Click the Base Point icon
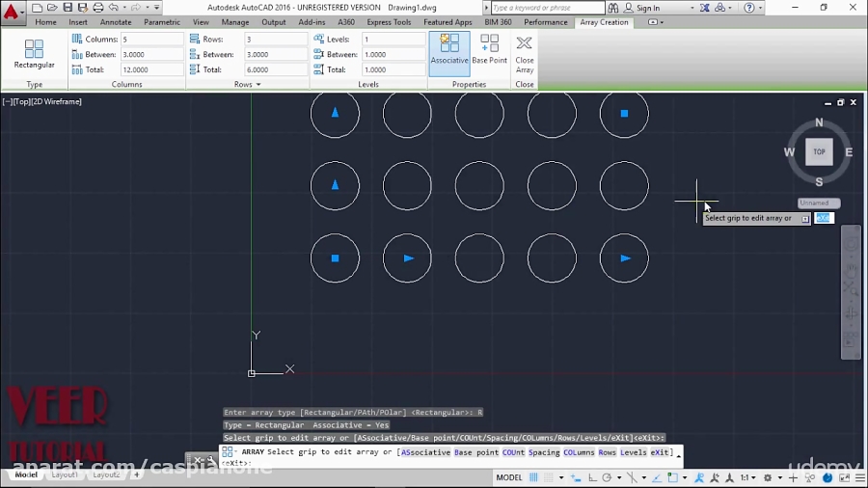 point(489,48)
